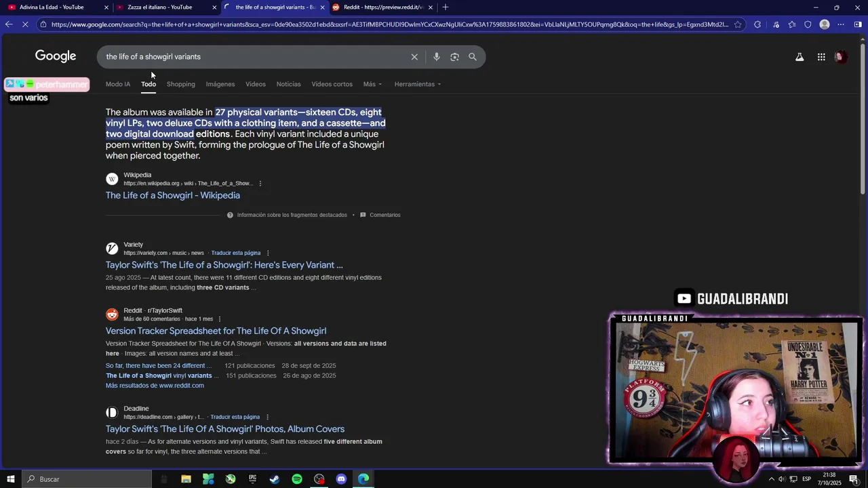View site information icon in address bar

pyautogui.click(x=43, y=24)
